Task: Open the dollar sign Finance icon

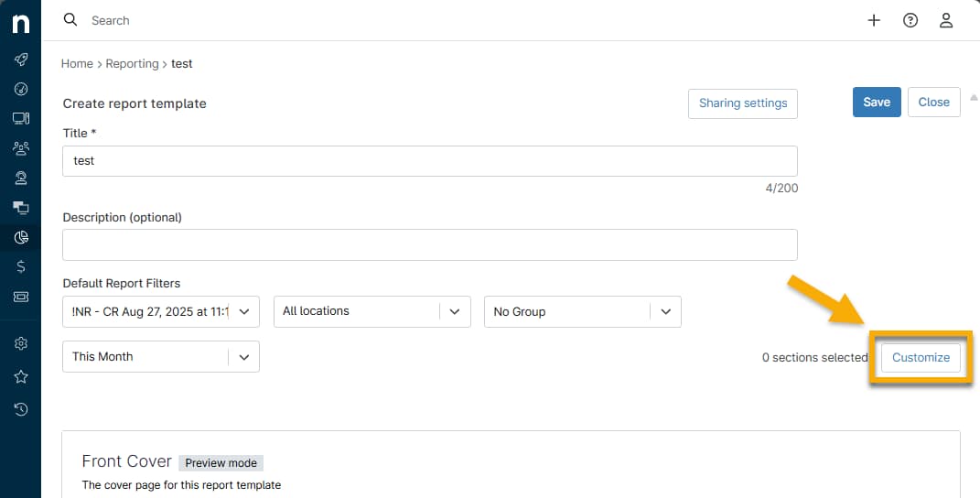Action: (20, 266)
